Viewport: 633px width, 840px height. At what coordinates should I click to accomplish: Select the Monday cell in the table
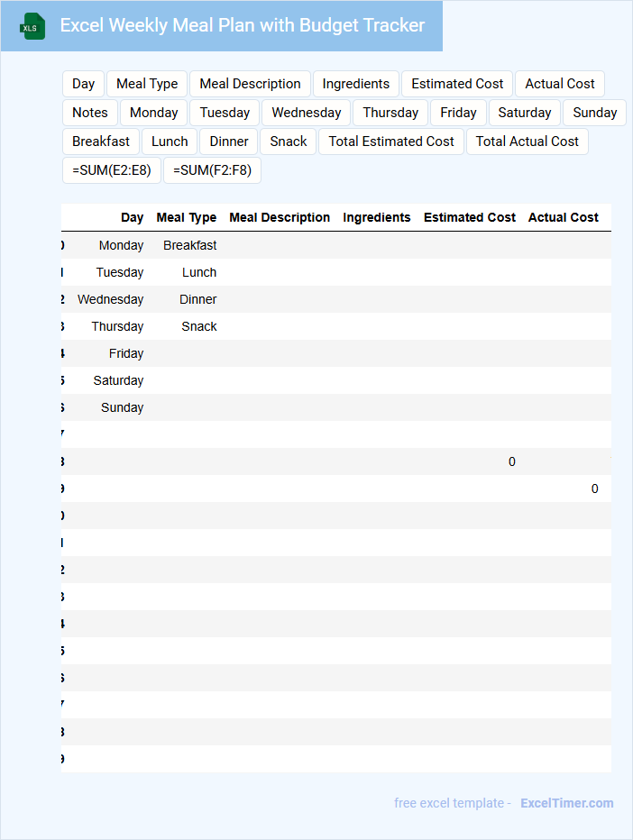121,245
